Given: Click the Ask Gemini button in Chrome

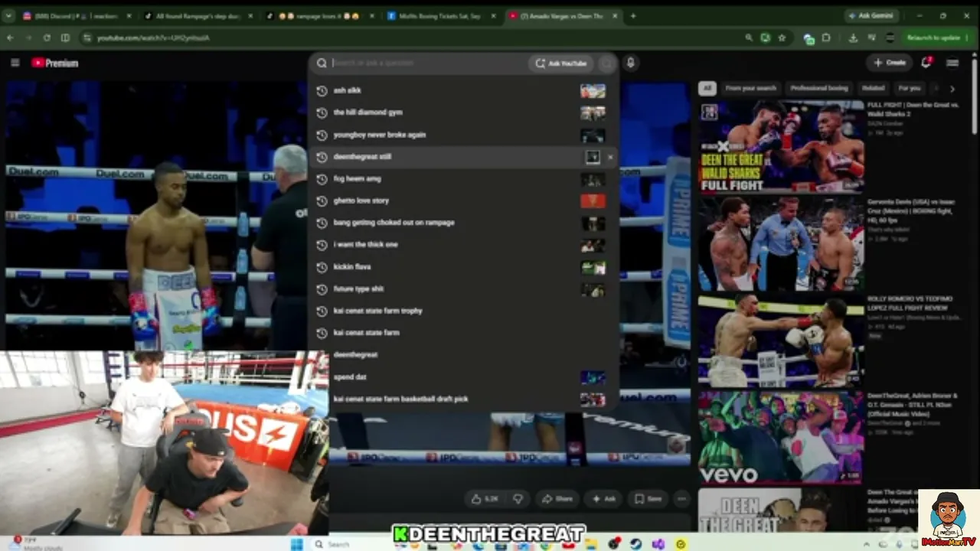Looking at the screenshot, I should (x=871, y=15).
